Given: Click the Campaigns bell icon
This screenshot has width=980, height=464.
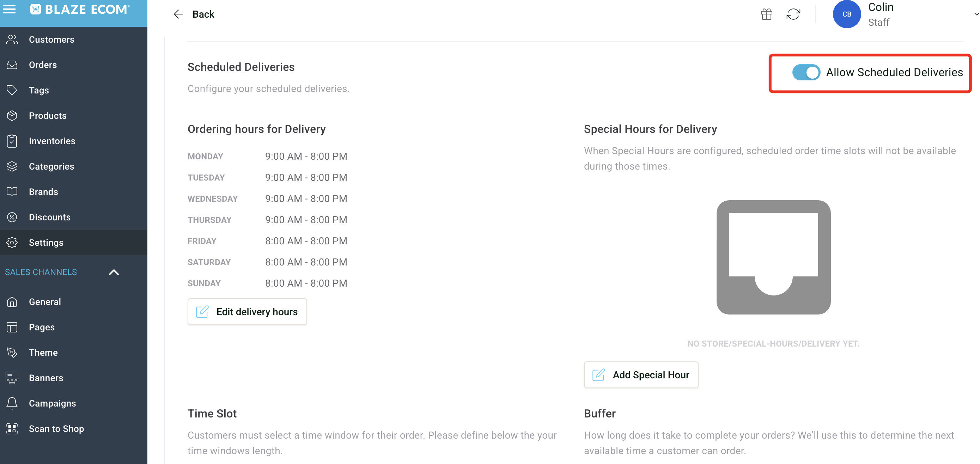Looking at the screenshot, I should coord(12,403).
